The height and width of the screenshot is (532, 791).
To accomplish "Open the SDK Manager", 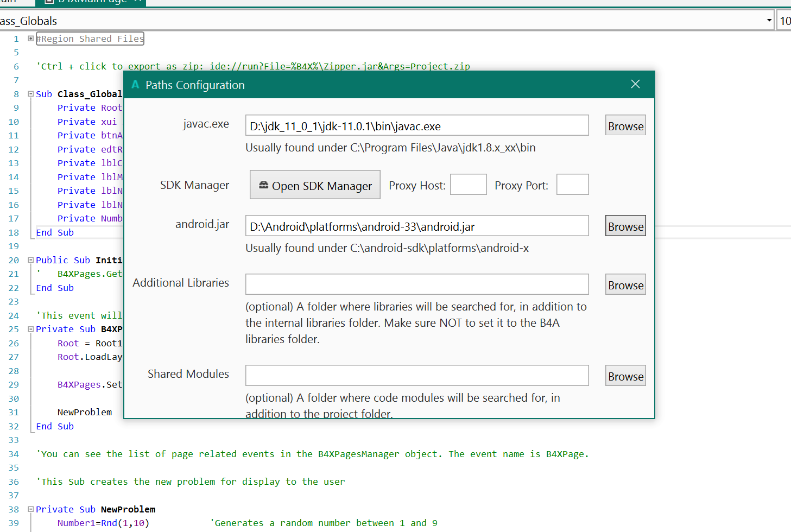I will point(315,185).
